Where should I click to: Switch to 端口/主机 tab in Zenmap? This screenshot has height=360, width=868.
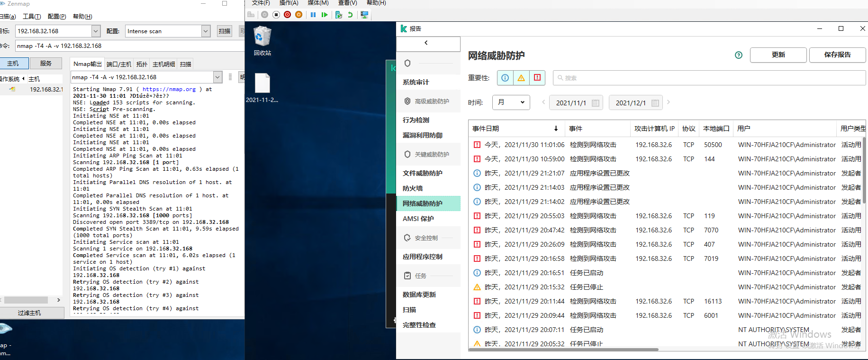point(119,64)
